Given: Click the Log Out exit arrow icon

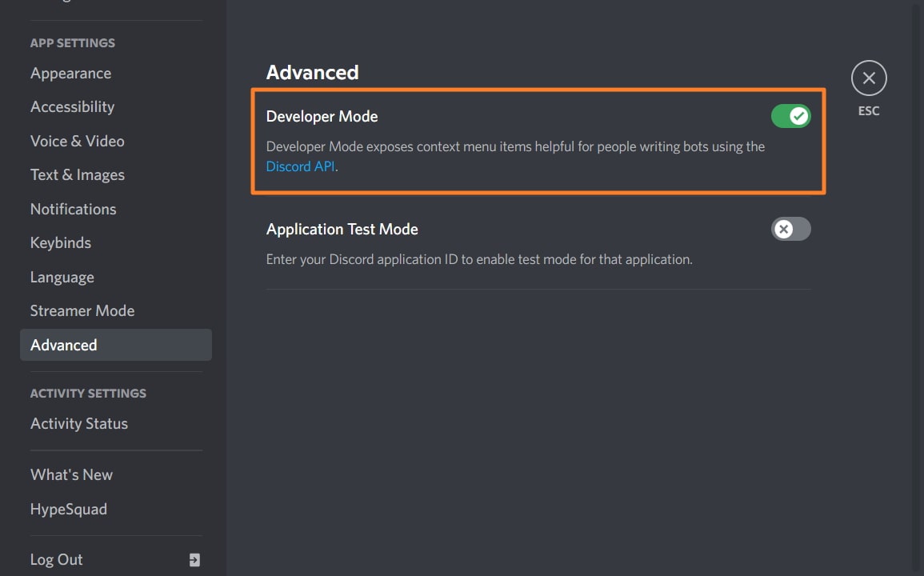Looking at the screenshot, I should (x=194, y=559).
